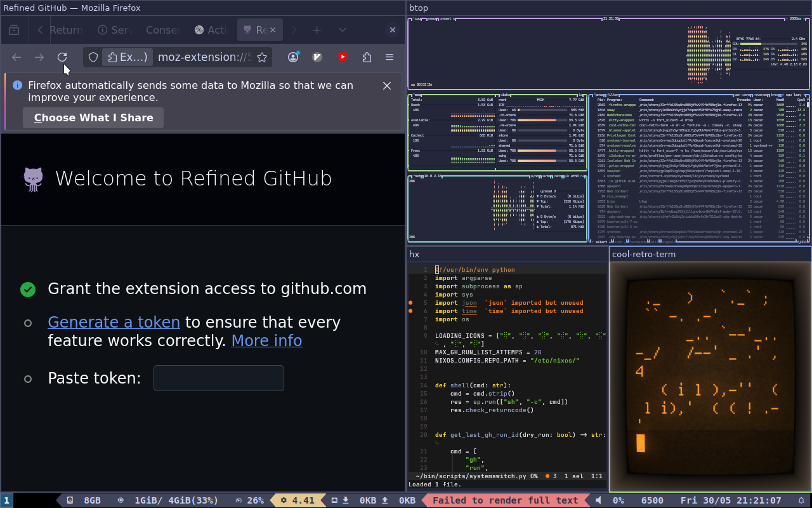Click the bell icon in the status bar
The width and height of the screenshot is (812, 508).
[x=801, y=500]
